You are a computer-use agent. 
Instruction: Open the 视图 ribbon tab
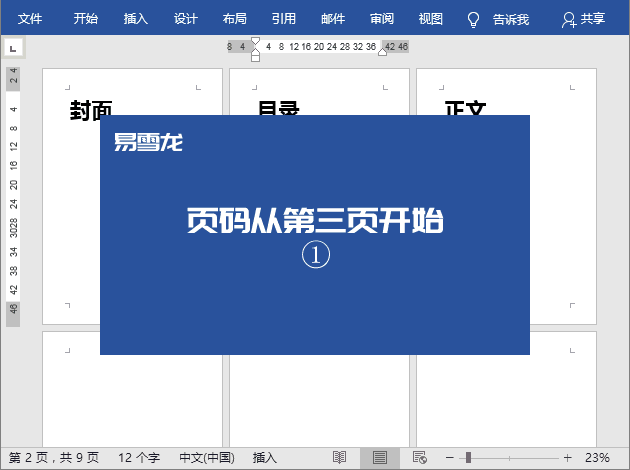click(x=430, y=18)
